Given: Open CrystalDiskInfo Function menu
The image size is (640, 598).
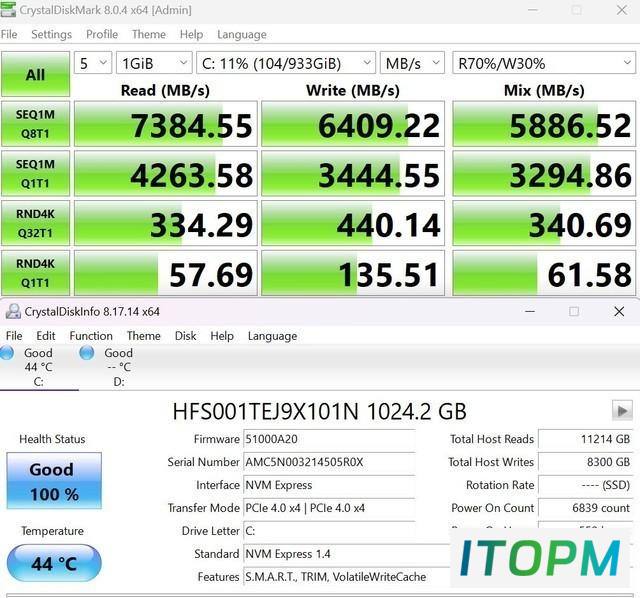Looking at the screenshot, I should (91, 336).
